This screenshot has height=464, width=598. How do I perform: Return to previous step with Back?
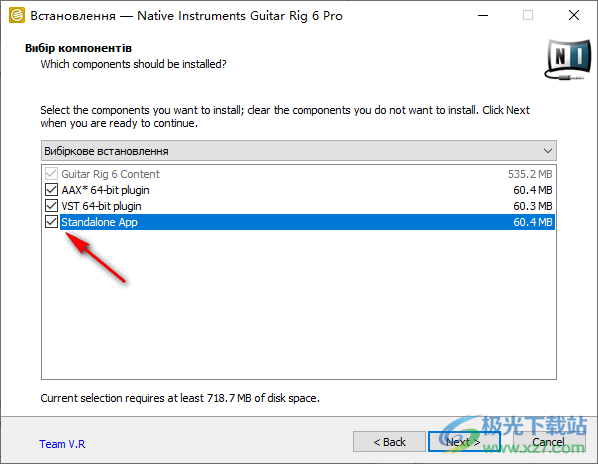point(389,442)
